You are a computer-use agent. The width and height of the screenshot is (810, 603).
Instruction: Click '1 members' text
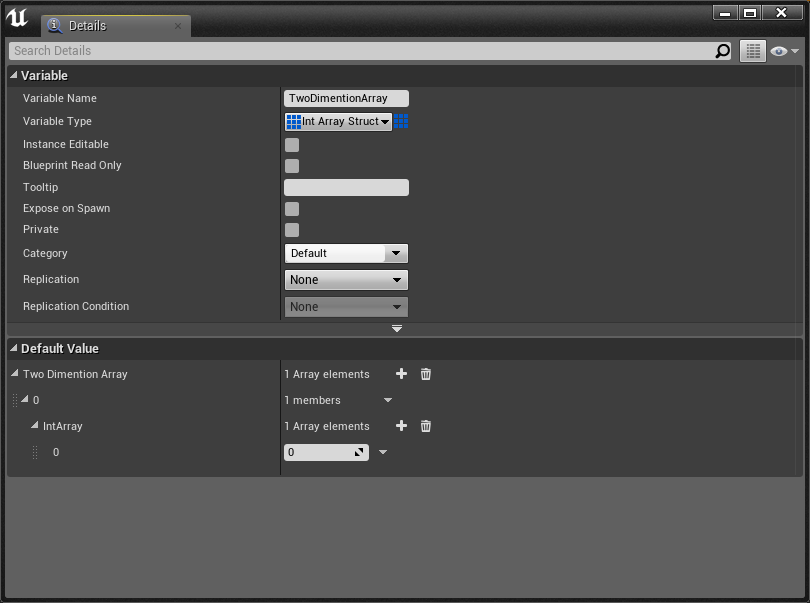coord(313,400)
